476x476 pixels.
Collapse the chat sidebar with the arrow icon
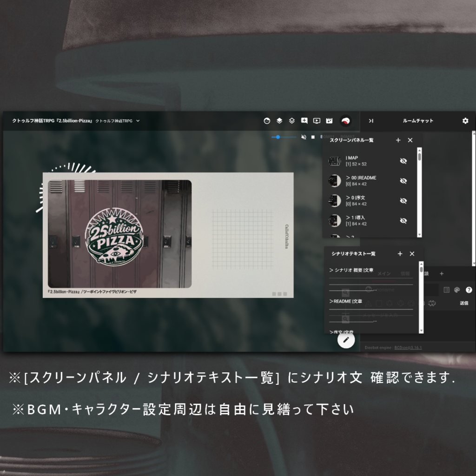pyautogui.click(x=371, y=121)
